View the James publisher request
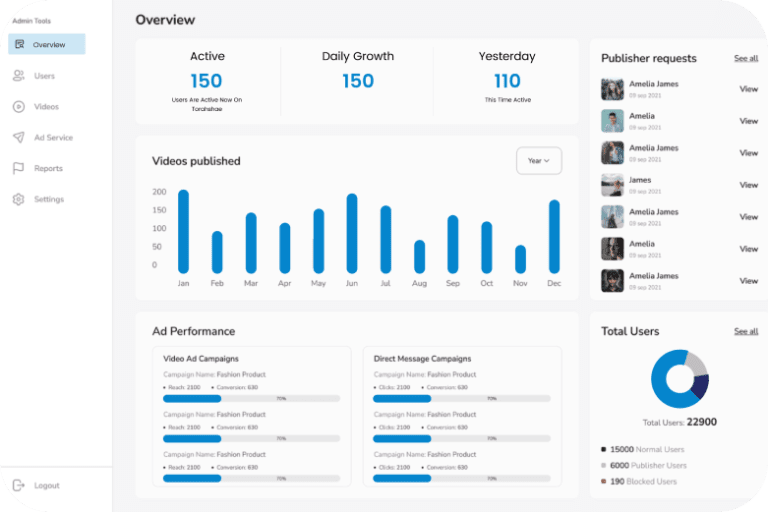Viewport: 768px width, 512px height. pos(748,185)
